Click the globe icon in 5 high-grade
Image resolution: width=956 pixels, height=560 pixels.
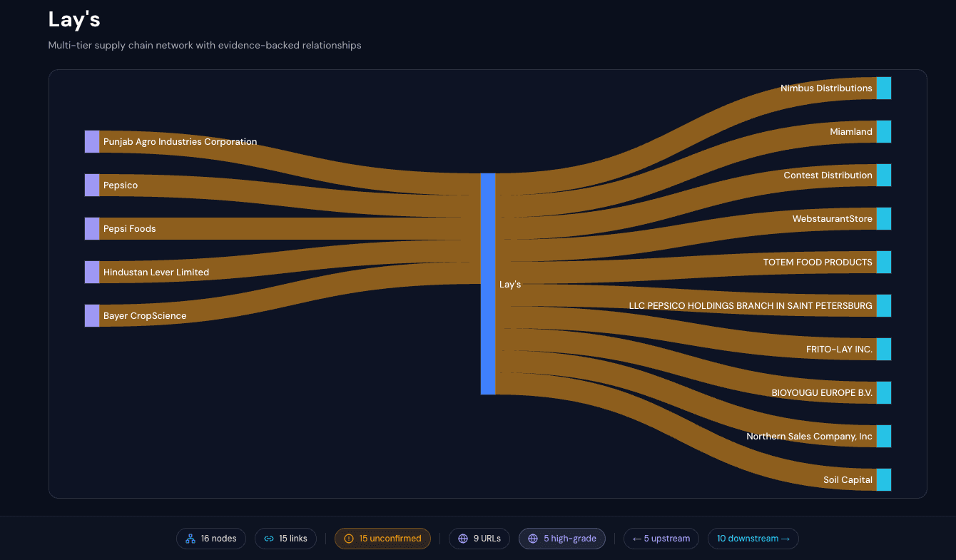(533, 539)
